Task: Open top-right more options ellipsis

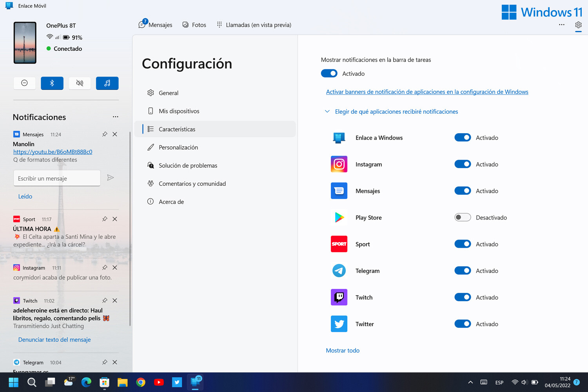Action: point(562,25)
